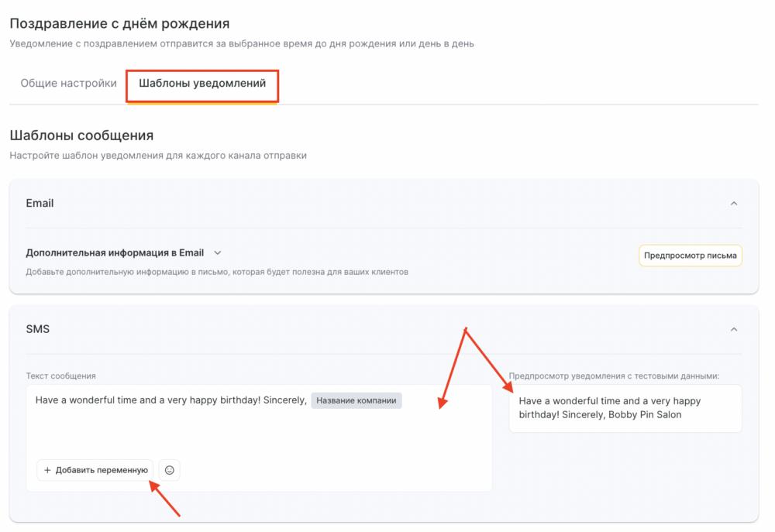Click the birthday greeting text in editor

point(171,400)
